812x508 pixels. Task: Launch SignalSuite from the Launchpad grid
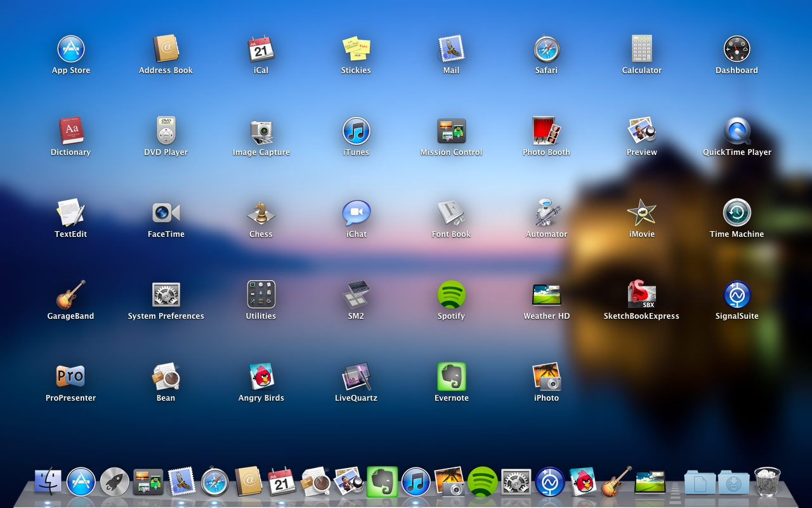coord(737,295)
